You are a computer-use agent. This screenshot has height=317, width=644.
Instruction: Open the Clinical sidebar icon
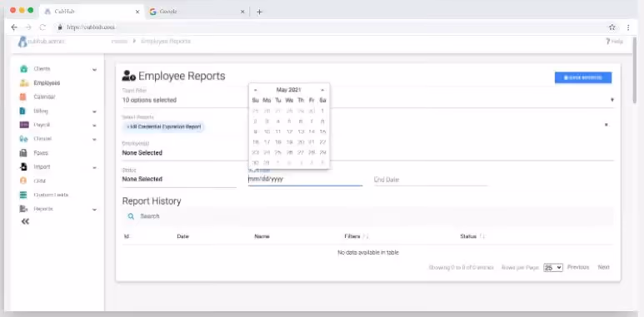(24, 139)
